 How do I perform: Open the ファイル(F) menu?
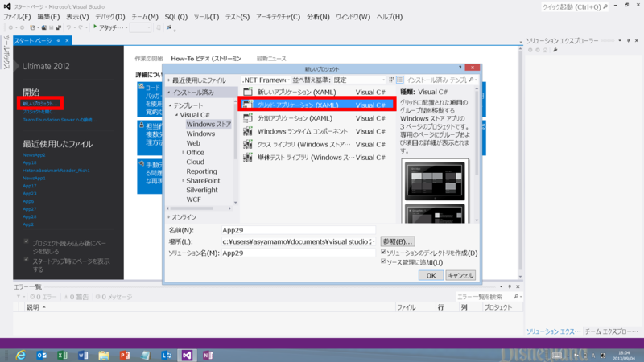tap(17, 17)
